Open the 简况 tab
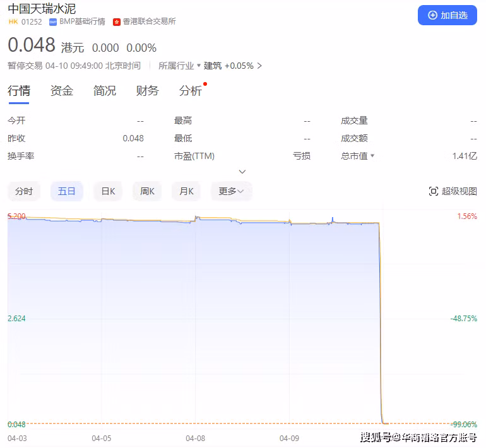The height and width of the screenshot is (448, 486). pyautogui.click(x=104, y=91)
